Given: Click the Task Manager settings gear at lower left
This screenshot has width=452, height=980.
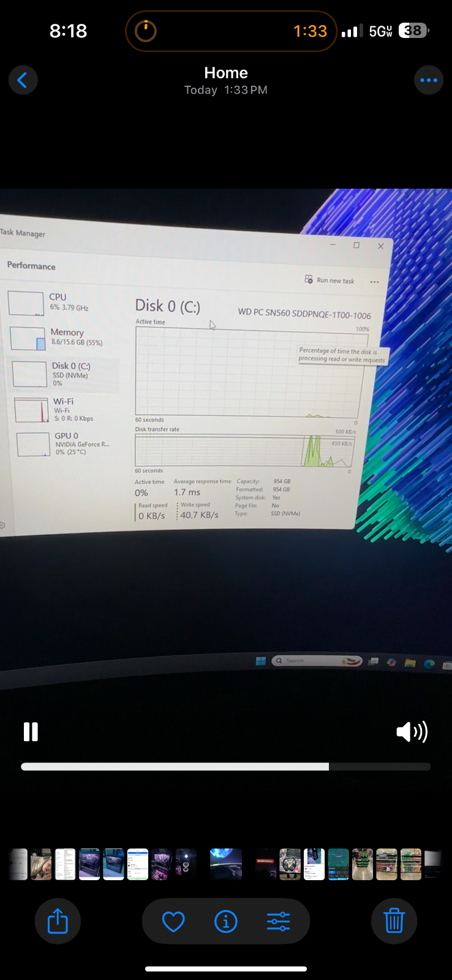Looking at the screenshot, I should click(2, 526).
